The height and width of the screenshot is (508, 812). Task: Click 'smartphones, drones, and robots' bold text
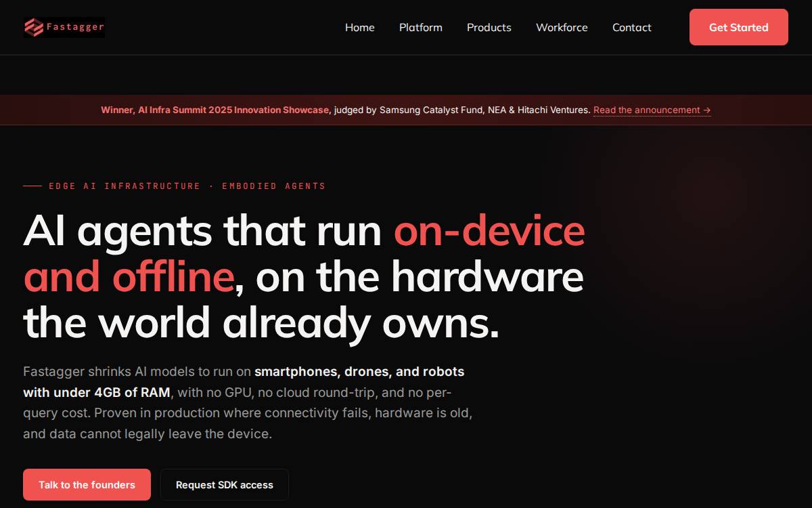(x=359, y=372)
